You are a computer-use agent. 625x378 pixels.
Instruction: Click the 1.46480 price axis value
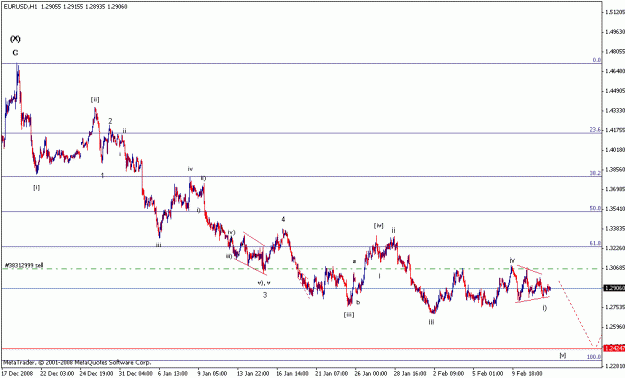point(615,71)
